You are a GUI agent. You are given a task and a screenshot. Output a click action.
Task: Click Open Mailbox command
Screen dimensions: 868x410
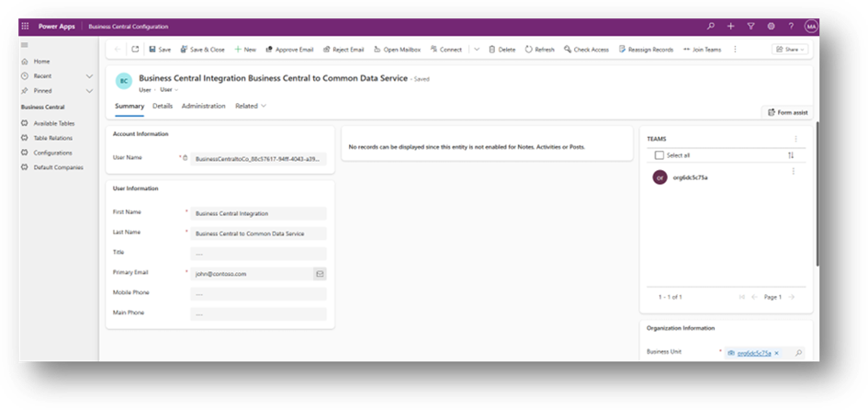click(398, 50)
